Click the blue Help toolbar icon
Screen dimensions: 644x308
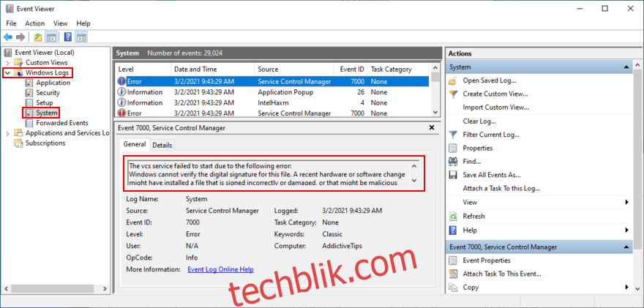tap(68, 37)
